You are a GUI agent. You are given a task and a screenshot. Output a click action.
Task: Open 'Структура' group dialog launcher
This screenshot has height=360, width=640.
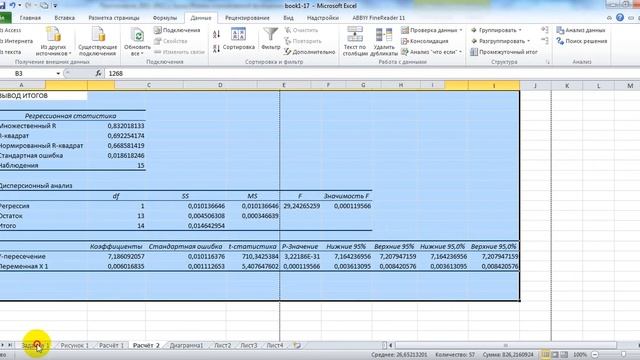[x=548, y=62]
